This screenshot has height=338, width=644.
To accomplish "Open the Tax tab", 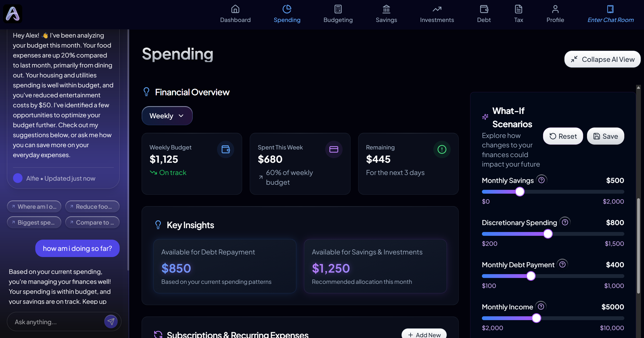I will (x=518, y=14).
